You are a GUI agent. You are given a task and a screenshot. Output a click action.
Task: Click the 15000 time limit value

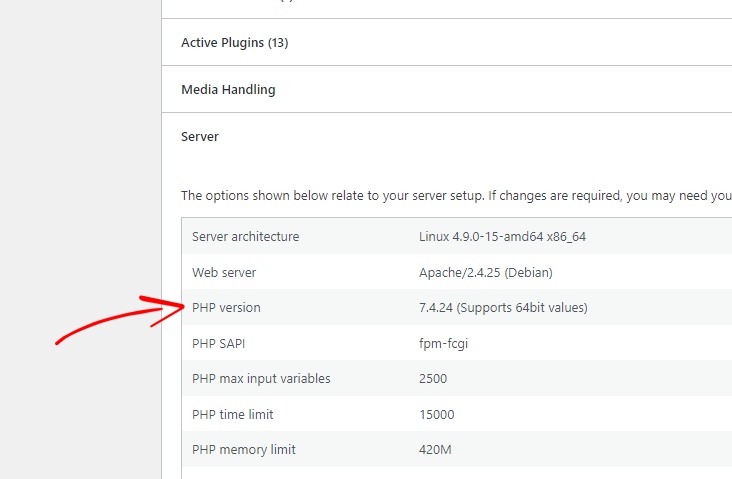coord(437,415)
